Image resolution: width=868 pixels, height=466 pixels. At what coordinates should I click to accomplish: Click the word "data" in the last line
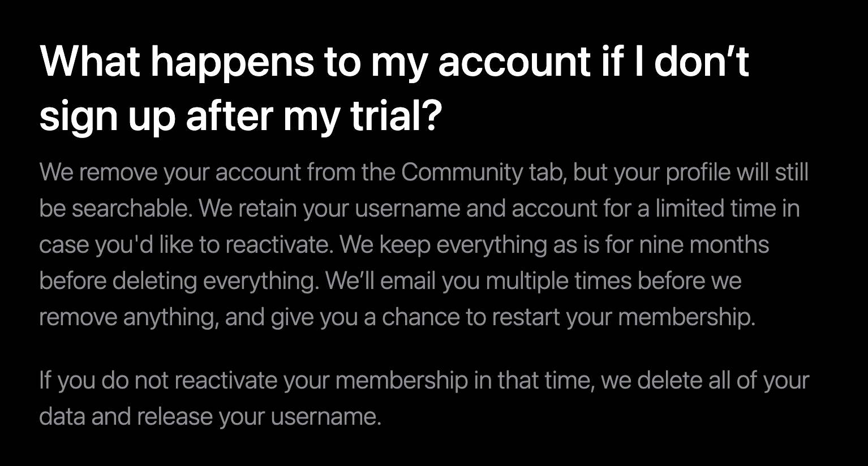coord(62,417)
